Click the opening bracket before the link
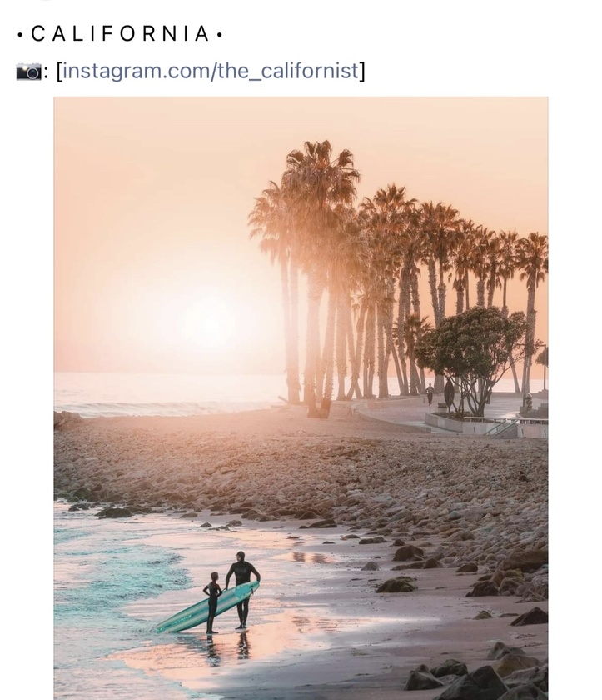This screenshot has width=602, height=700. click(59, 72)
